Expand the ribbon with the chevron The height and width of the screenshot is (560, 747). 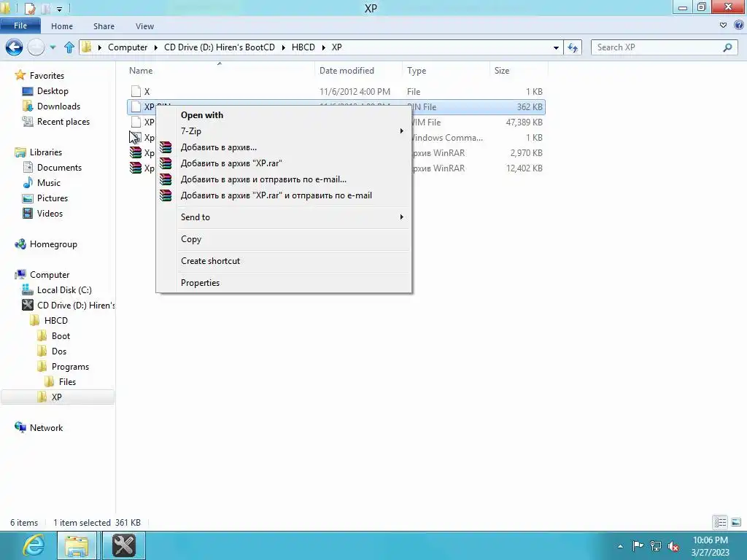click(x=723, y=26)
